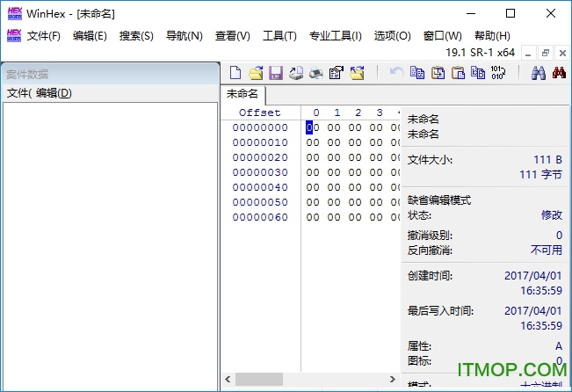Click the WinHex logo in the menu bar
Viewport: 572px width, 392px height.
pos(14,36)
